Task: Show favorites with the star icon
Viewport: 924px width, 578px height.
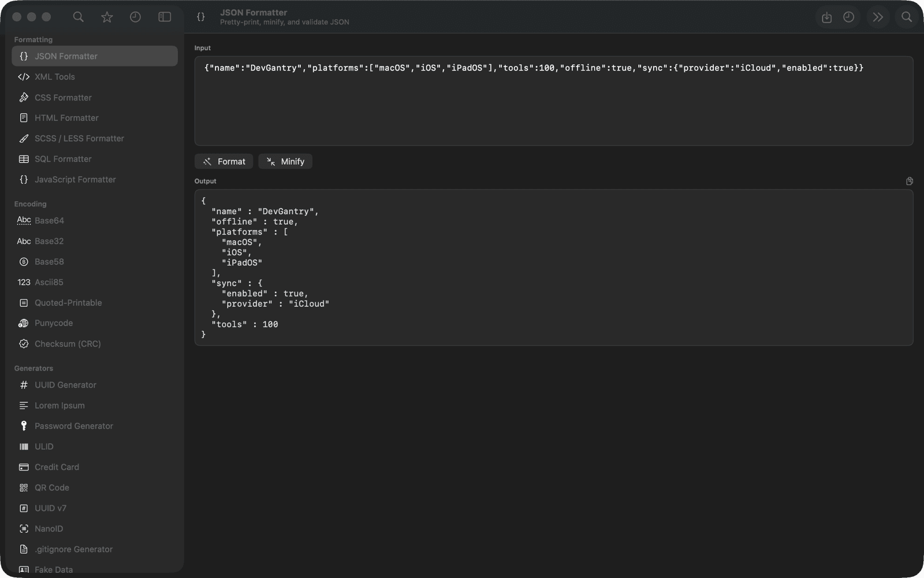Action: pos(107,17)
